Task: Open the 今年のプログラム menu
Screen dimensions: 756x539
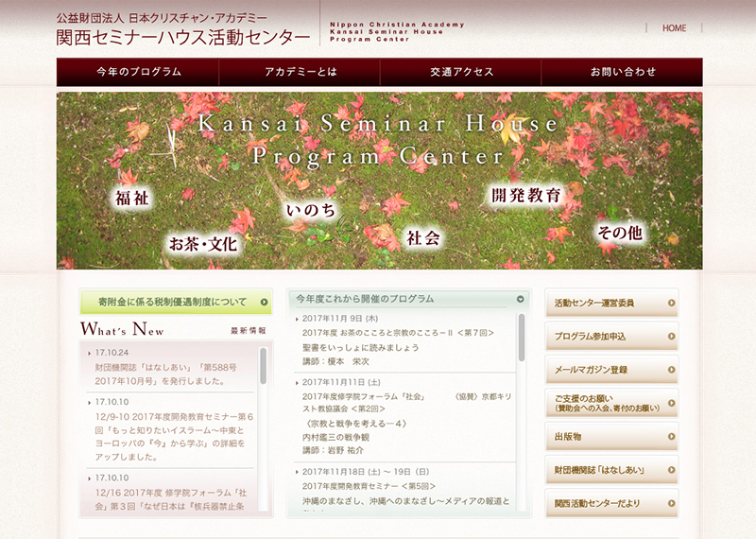Action: (138, 72)
